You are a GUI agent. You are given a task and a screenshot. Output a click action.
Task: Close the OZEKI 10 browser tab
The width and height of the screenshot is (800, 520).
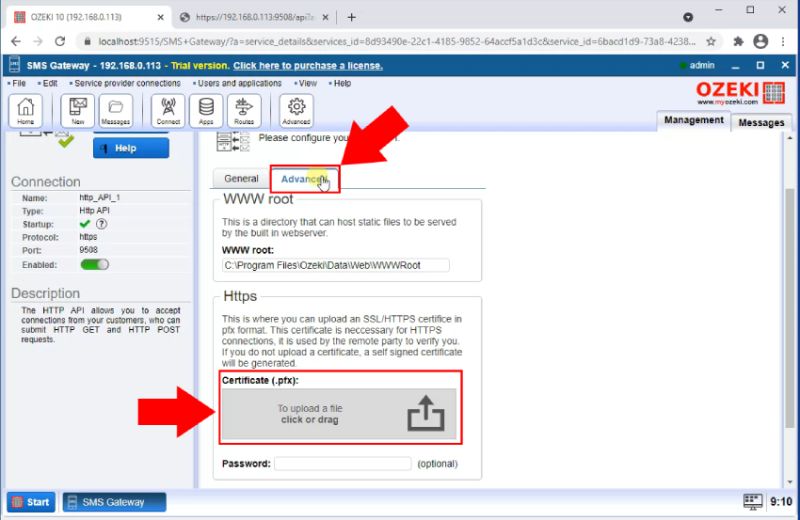coord(161,17)
